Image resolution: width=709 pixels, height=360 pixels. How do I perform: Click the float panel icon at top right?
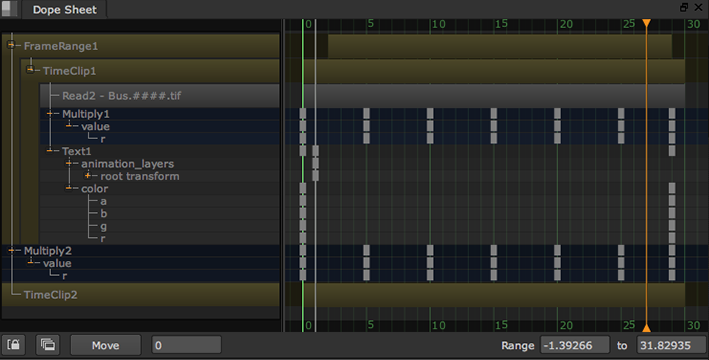[684, 7]
